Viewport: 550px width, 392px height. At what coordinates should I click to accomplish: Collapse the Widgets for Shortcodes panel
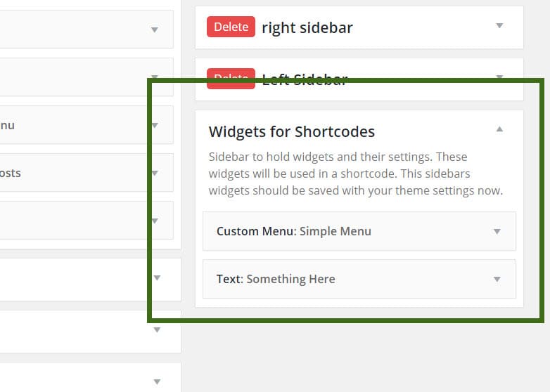pos(499,129)
